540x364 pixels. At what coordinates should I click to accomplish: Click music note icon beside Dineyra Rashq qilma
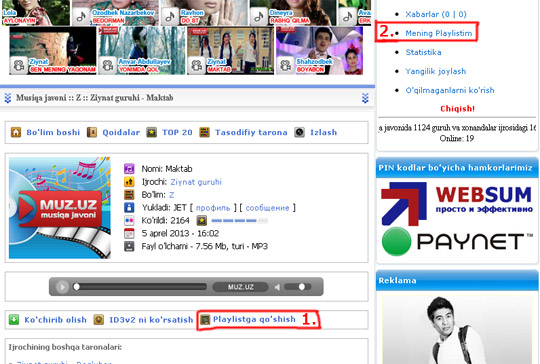pos(259,16)
